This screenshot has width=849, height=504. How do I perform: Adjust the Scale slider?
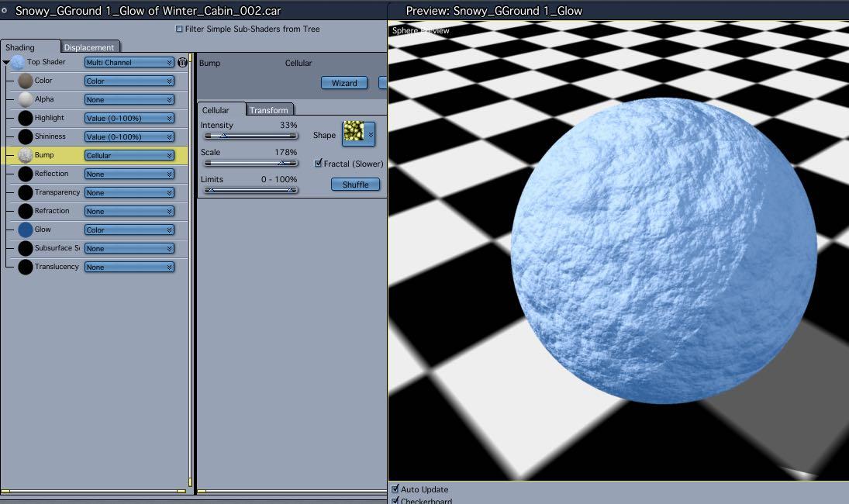(x=250, y=163)
